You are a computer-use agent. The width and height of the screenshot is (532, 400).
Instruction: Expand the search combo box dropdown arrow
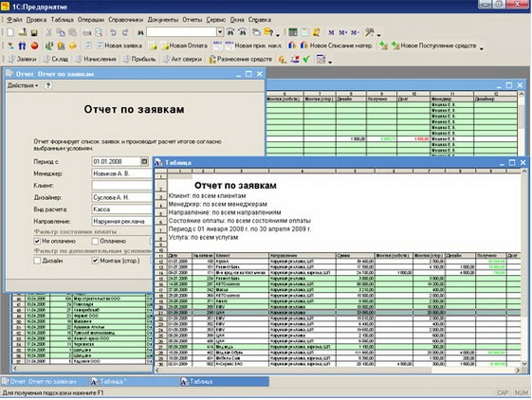[x=220, y=32]
